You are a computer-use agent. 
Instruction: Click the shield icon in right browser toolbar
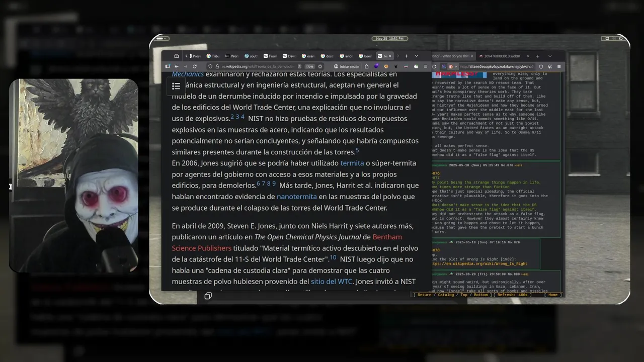click(x=541, y=66)
